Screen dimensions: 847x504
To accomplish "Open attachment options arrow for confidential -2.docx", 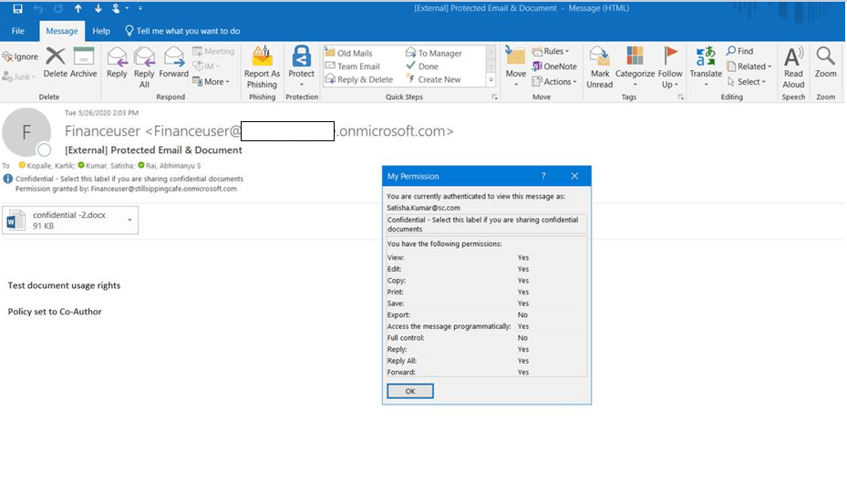I will tap(129, 220).
